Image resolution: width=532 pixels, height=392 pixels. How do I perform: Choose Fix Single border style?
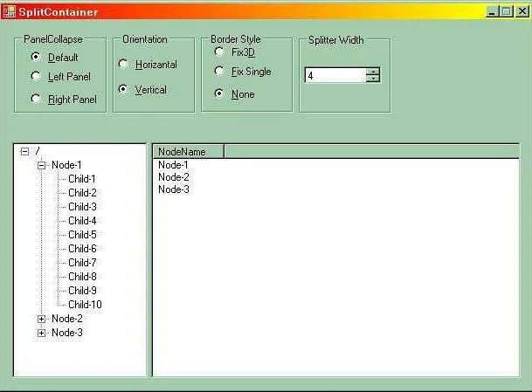pyautogui.click(x=219, y=72)
